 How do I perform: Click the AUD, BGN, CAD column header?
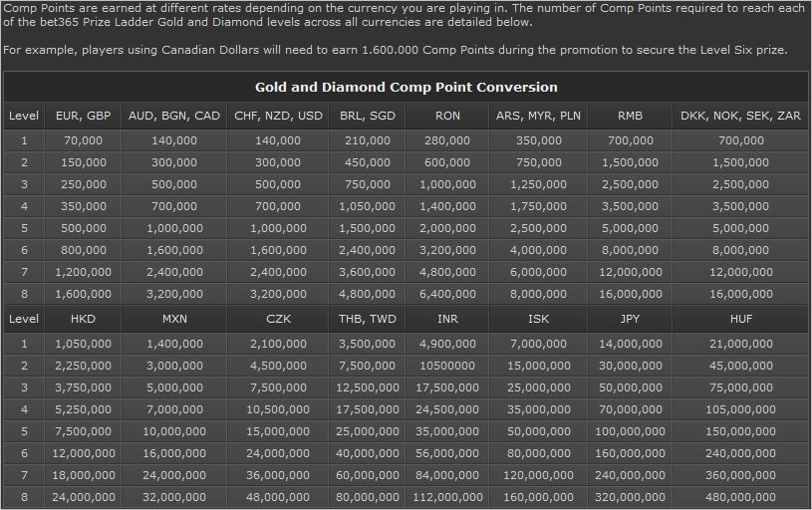pos(174,116)
